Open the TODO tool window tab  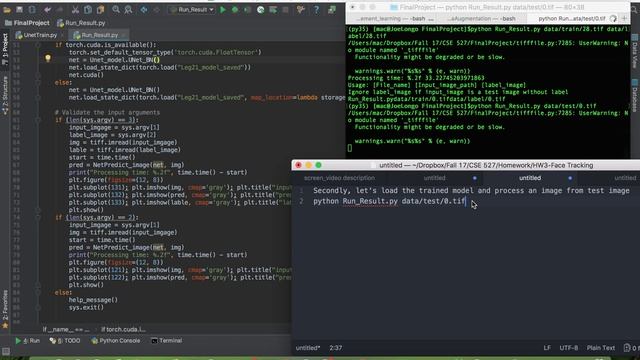coord(65,340)
